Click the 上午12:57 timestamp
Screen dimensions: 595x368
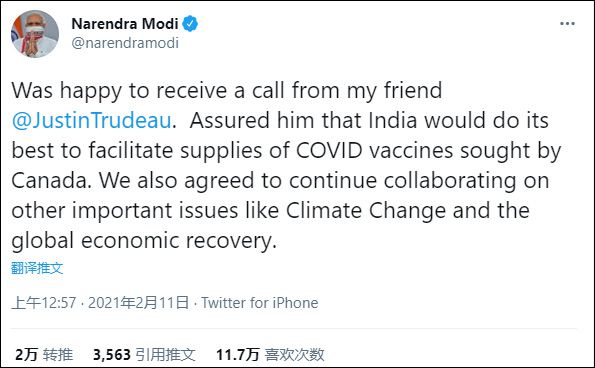(44, 303)
